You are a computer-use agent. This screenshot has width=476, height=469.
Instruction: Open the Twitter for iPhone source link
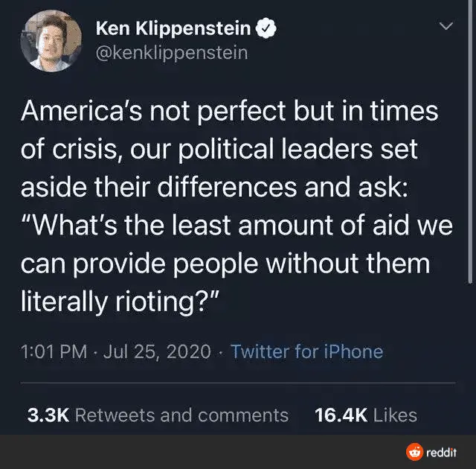tap(306, 351)
